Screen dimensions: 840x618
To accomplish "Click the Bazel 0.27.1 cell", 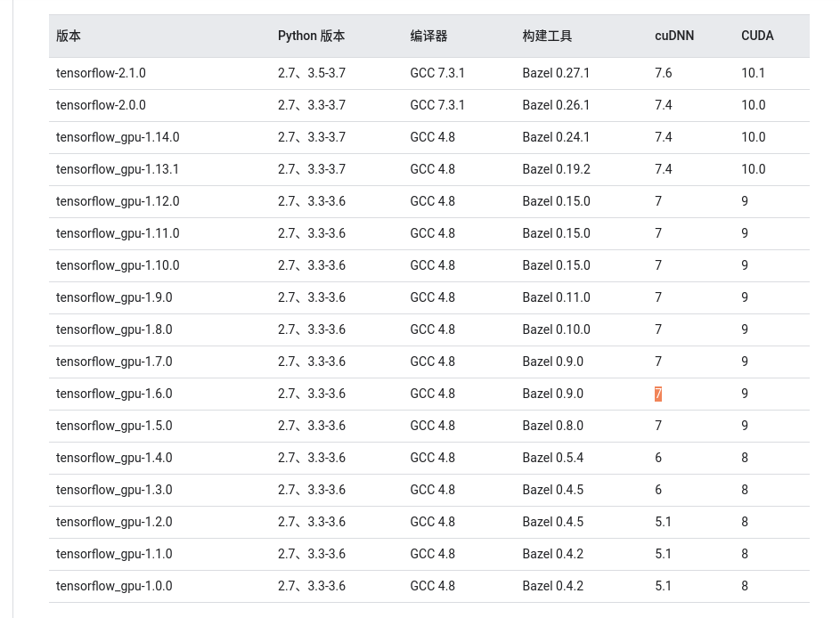I will click(556, 73).
